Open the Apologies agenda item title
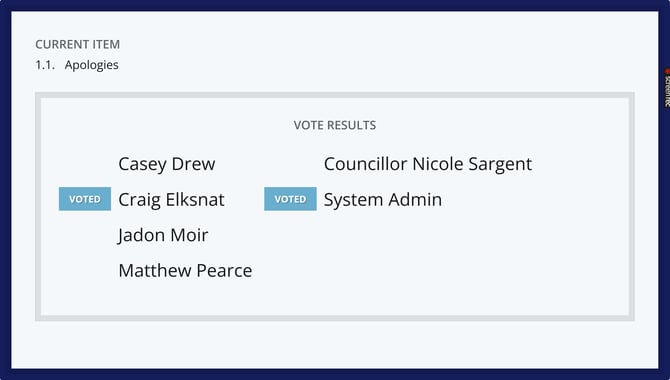Viewport: 670px width, 380px height. 91,65
